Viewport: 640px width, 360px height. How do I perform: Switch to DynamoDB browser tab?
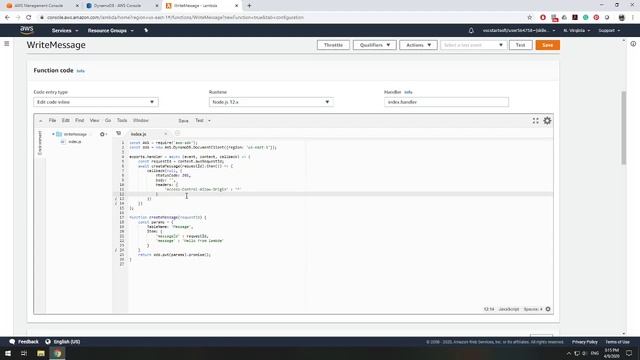click(x=121, y=6)
